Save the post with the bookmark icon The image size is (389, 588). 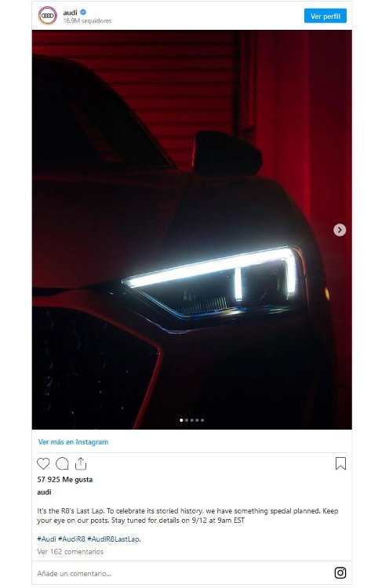tap(340, 463)
